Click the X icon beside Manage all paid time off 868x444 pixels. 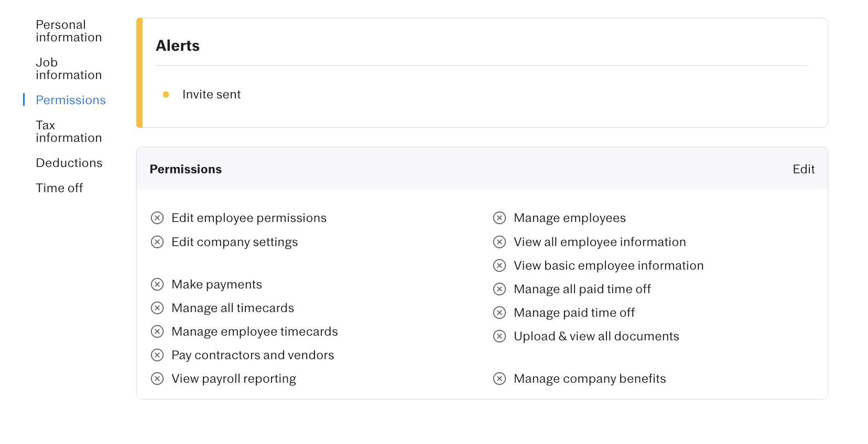500,289
